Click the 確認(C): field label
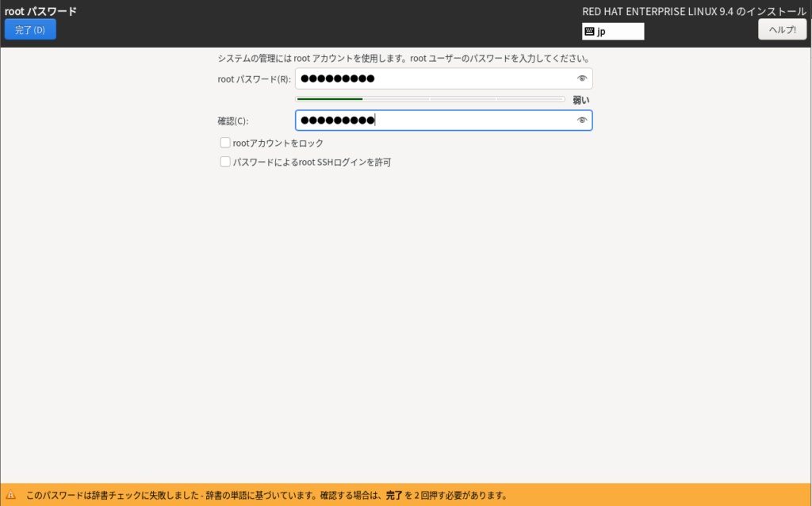The image size is (812, 506). pyautogui.click(x=233, y=121)
